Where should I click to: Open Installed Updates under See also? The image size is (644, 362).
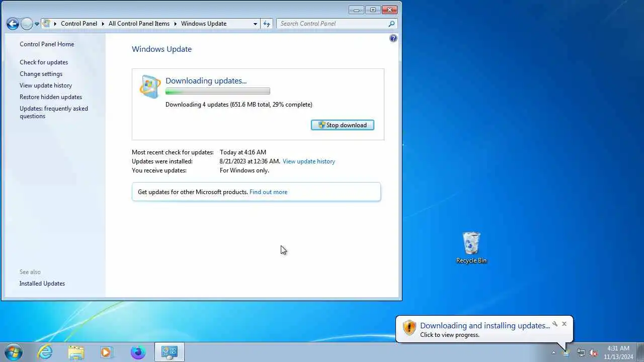click(42, 284)
